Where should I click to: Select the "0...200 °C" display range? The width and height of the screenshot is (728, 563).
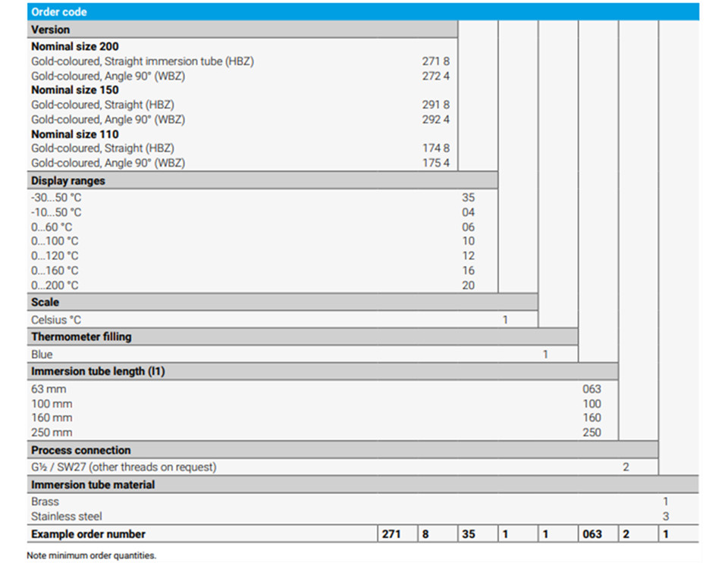pos(55,286)
